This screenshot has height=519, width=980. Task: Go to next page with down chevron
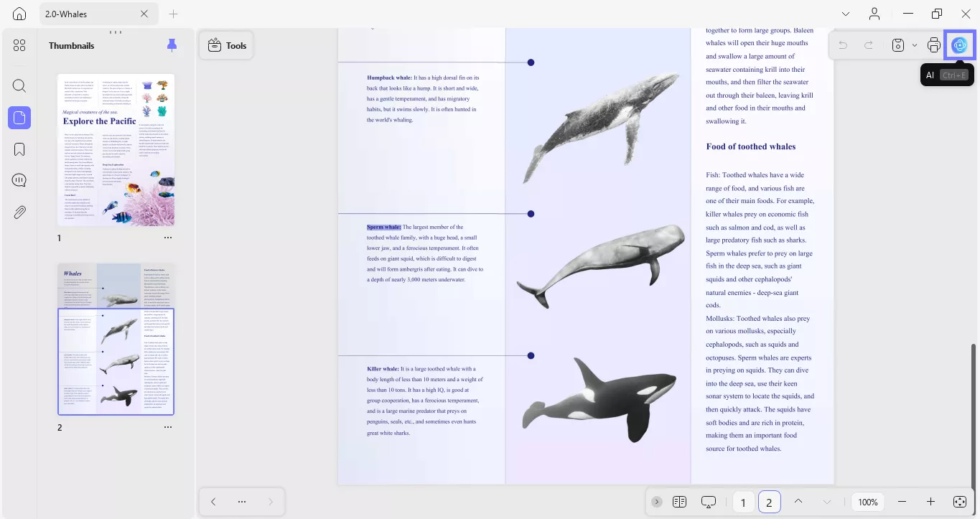click(827, 502)
